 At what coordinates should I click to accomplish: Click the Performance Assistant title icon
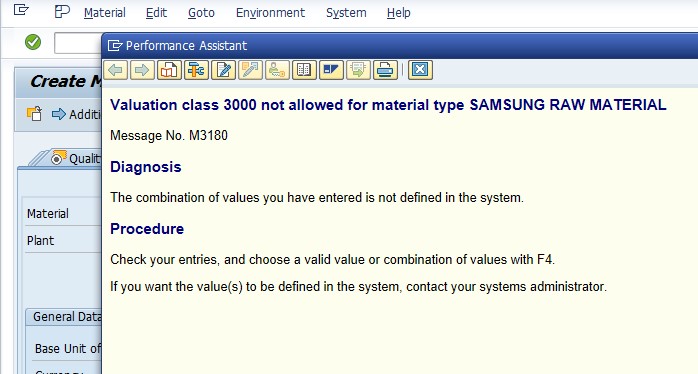(115, 45)
